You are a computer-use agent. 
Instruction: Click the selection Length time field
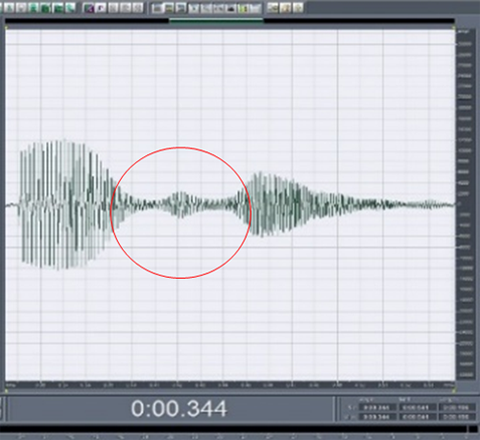[456, 407]
